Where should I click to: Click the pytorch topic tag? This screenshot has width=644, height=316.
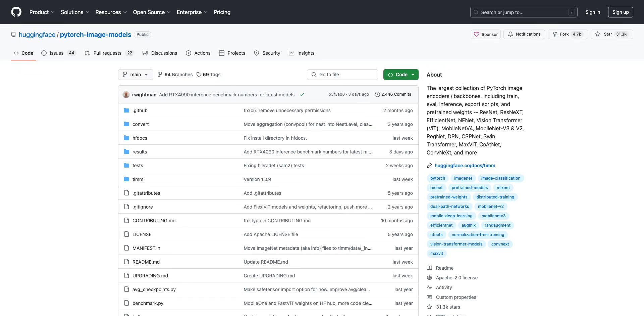tap(438, 178)
